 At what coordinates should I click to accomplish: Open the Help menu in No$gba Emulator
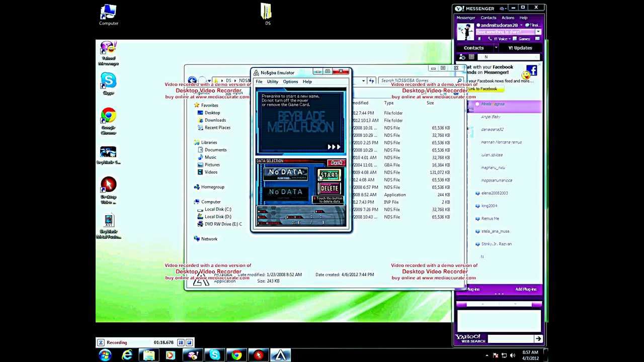307,81
